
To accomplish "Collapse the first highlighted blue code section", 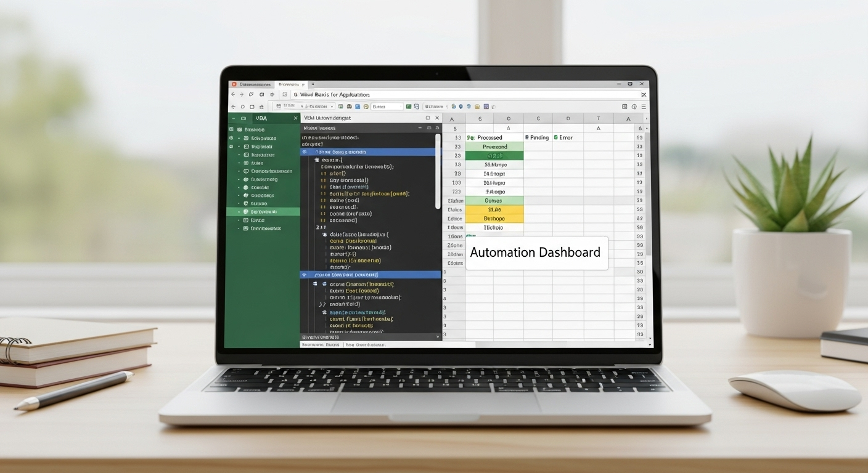I will coord(304,152).
